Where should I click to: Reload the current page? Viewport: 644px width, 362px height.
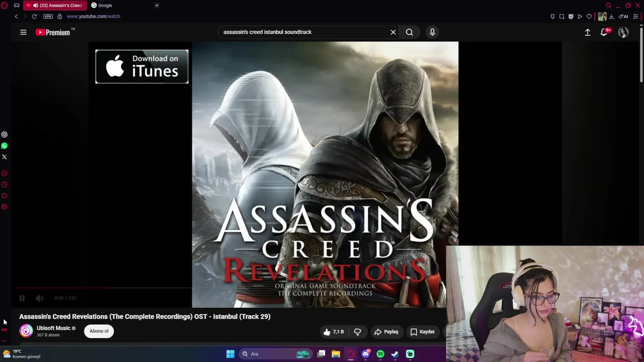coord(34,17)
